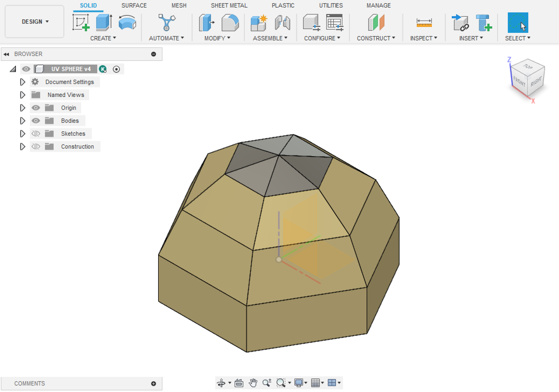The width and height of the screenshot is (559, 392).
Task: Select the Press Pull tool
Action: [x=207, y=22]
